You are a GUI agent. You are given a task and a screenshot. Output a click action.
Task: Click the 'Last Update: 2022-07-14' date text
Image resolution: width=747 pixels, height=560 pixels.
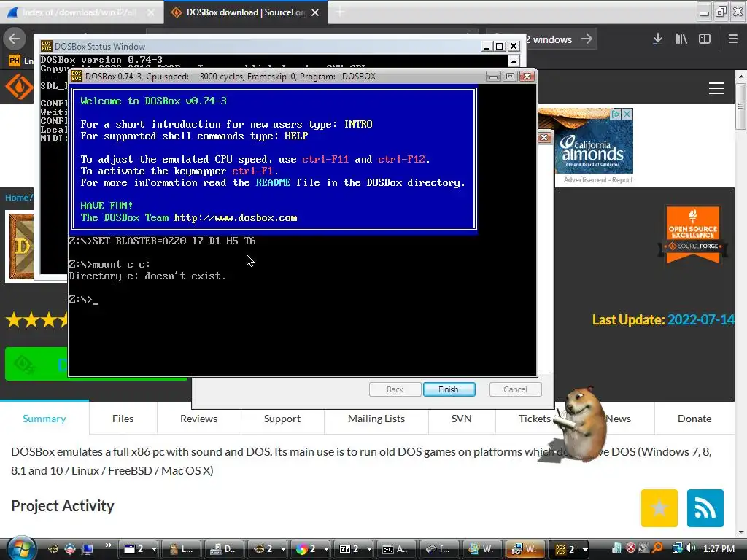[663, 319]
